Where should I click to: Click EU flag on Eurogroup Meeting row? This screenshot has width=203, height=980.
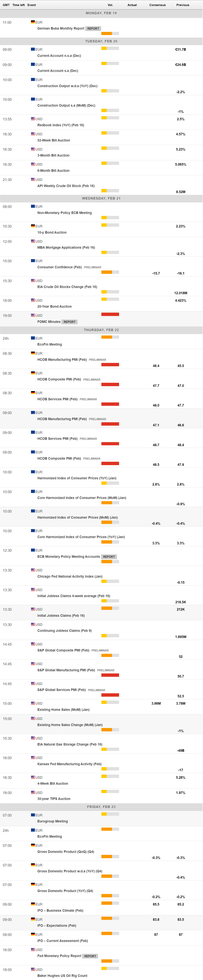click(x=33, y=815)
